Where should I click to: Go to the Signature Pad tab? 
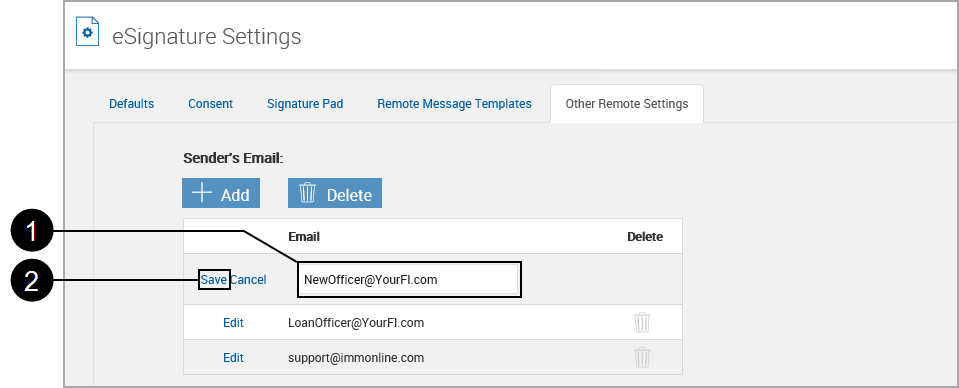coord(305,104)
